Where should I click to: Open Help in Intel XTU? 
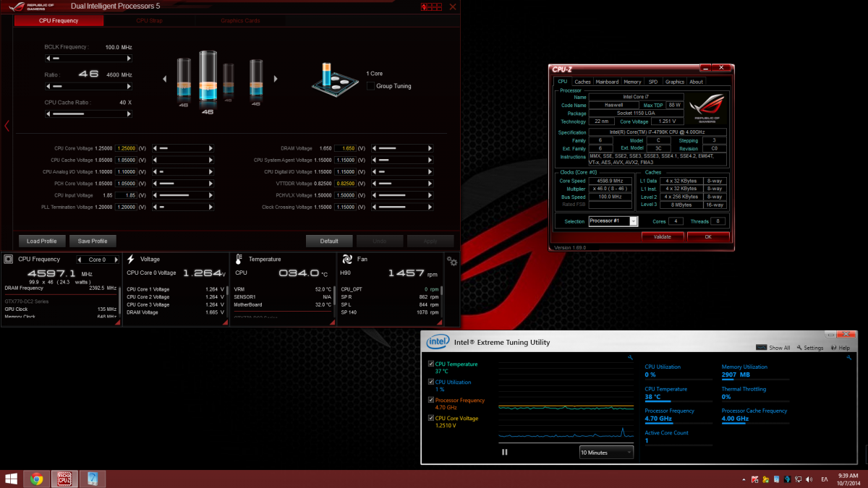841,348
